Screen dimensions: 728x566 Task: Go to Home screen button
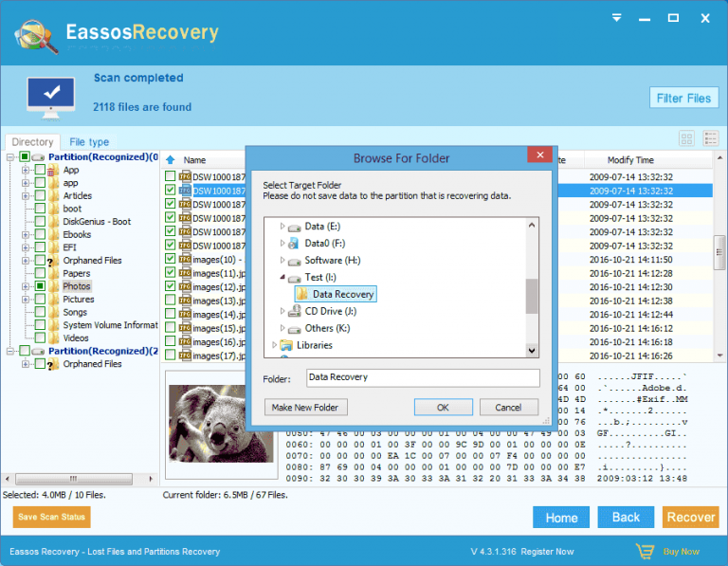pyautogui.click(x=561, y=518)
